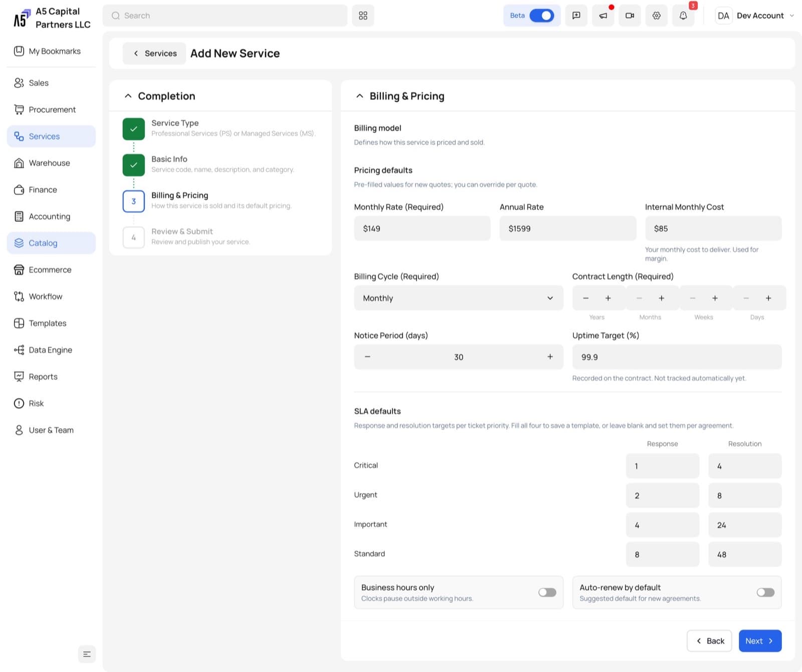
Task: Open the Billing Cycle Monthly dropdown
Action: (459, 298)
